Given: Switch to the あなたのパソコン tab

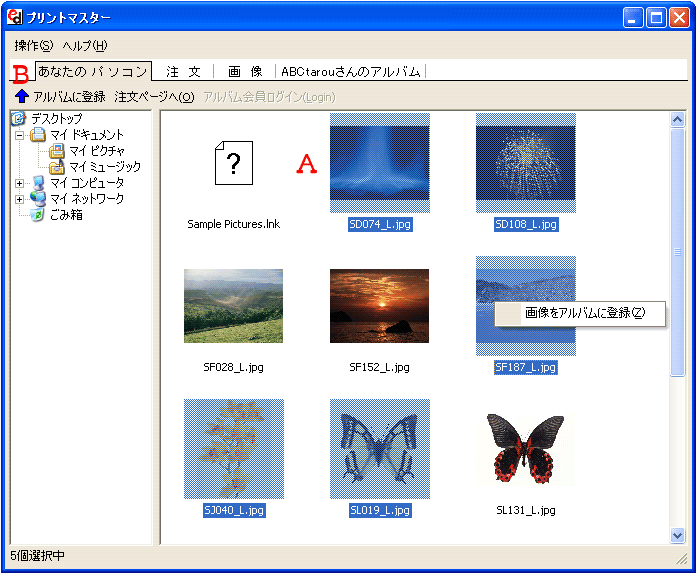Looking at the screenshot, I should (93, 71).
